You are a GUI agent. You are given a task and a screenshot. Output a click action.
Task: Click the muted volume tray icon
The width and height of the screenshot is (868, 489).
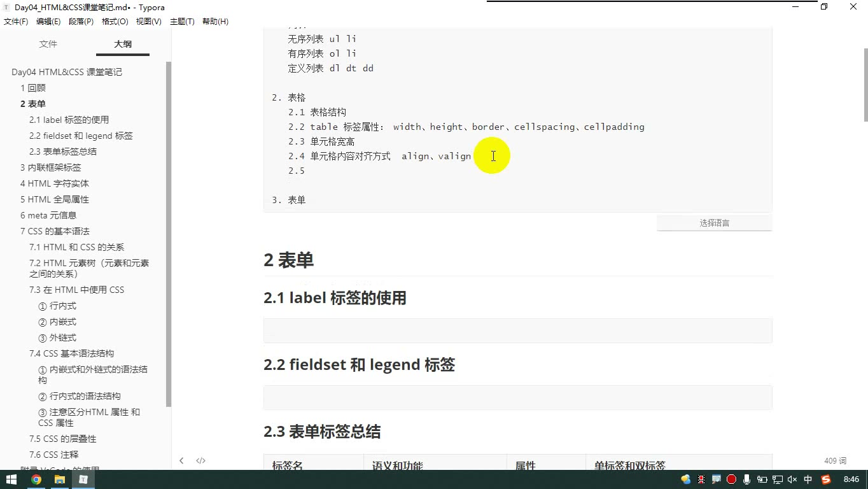point(792,479)
